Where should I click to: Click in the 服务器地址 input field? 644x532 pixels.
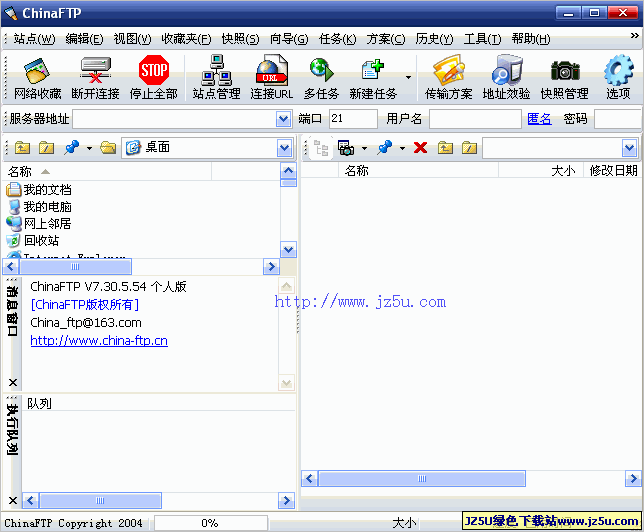175,119
